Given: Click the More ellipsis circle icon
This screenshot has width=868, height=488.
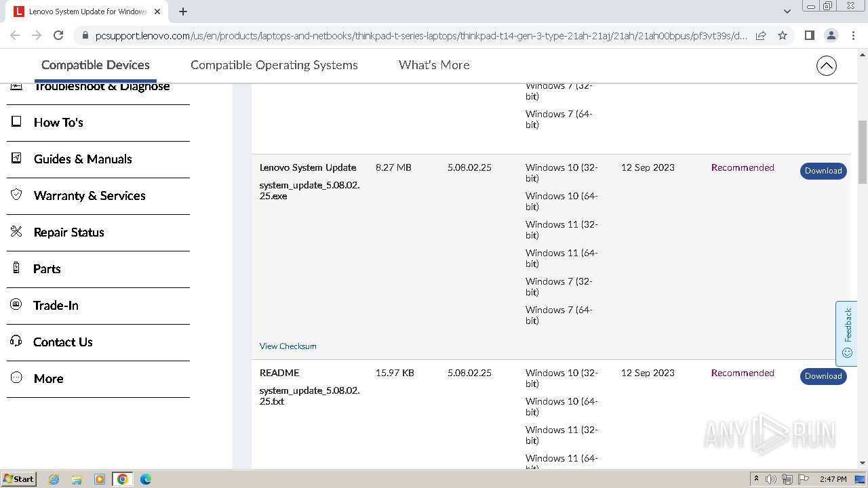Looking at the screenshot, I should tap(16, 378).
